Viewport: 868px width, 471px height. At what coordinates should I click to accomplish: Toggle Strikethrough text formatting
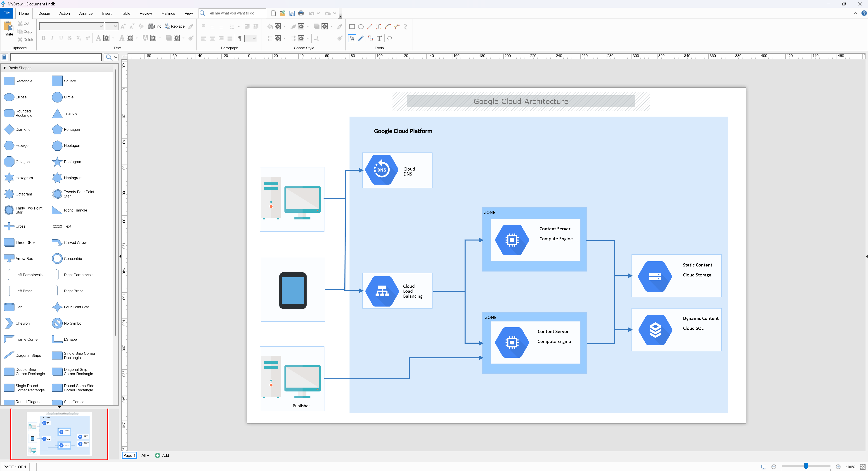coord(70,38)
